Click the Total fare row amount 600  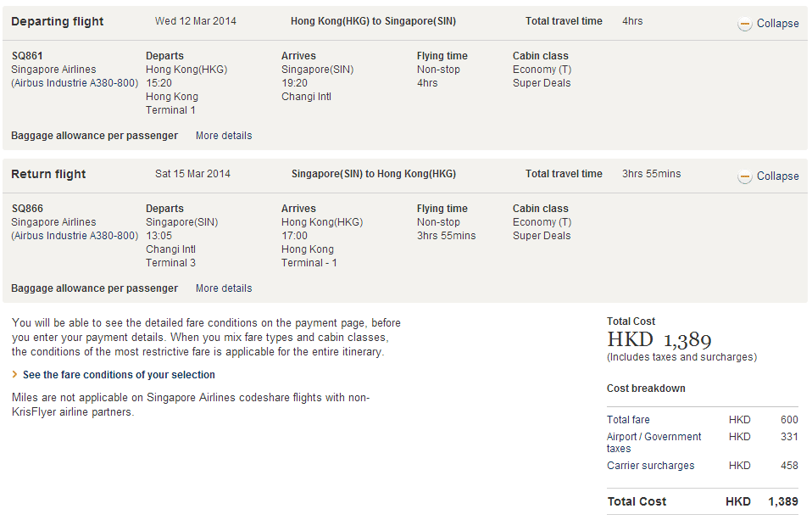(x=789, y=420)
